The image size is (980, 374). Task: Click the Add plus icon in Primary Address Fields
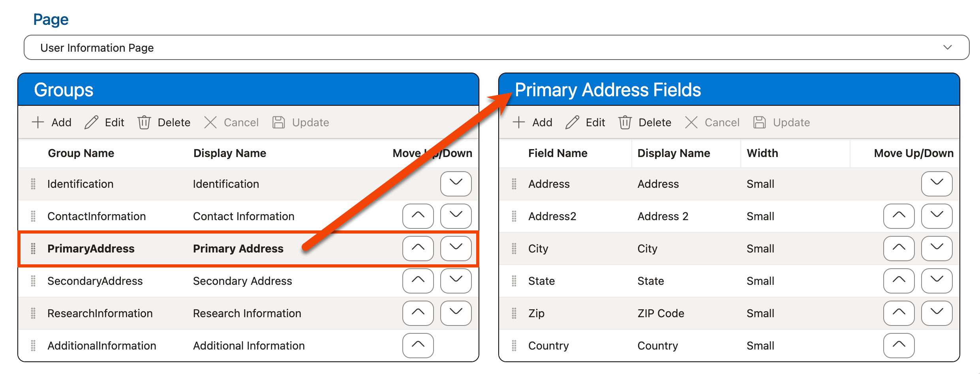518,122
